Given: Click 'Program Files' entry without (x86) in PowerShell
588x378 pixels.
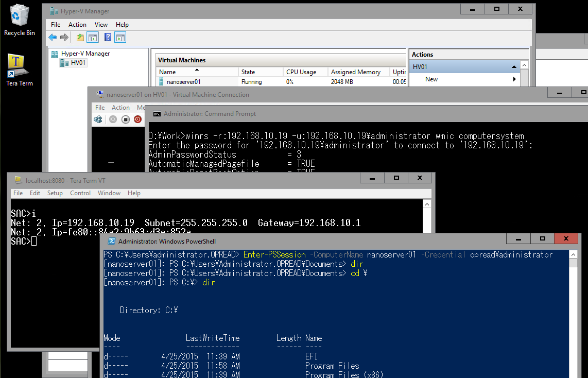Looking at the screenshot, I should pos(332,366).
